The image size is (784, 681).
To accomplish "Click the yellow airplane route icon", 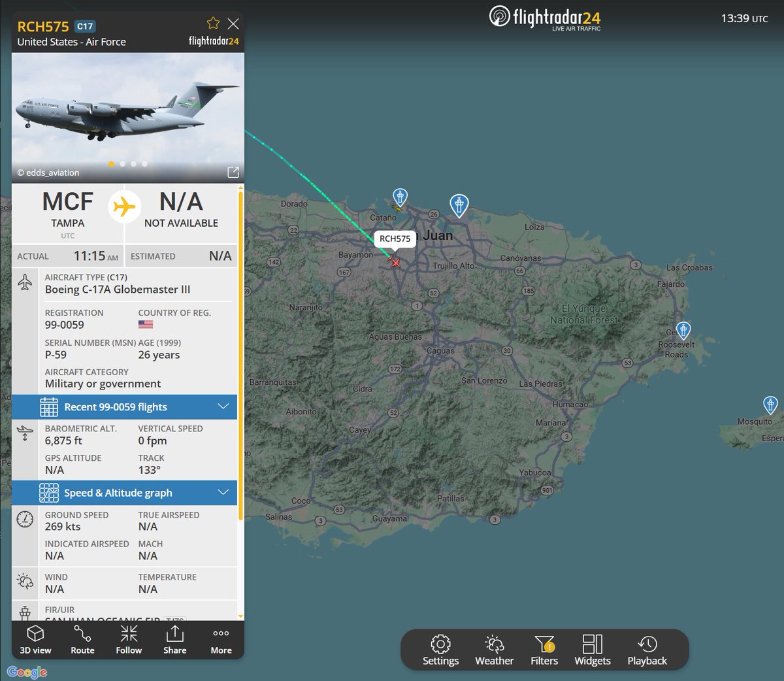I will tap(124, 207).
